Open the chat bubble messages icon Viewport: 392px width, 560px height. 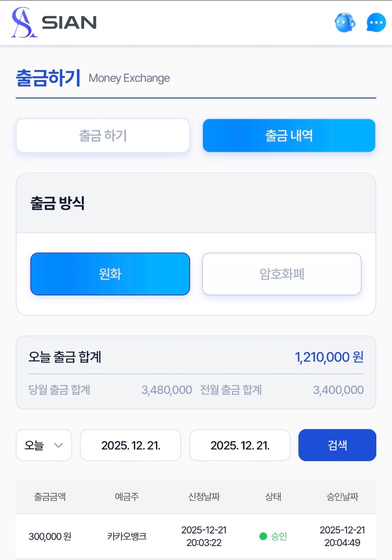point(376,23)
